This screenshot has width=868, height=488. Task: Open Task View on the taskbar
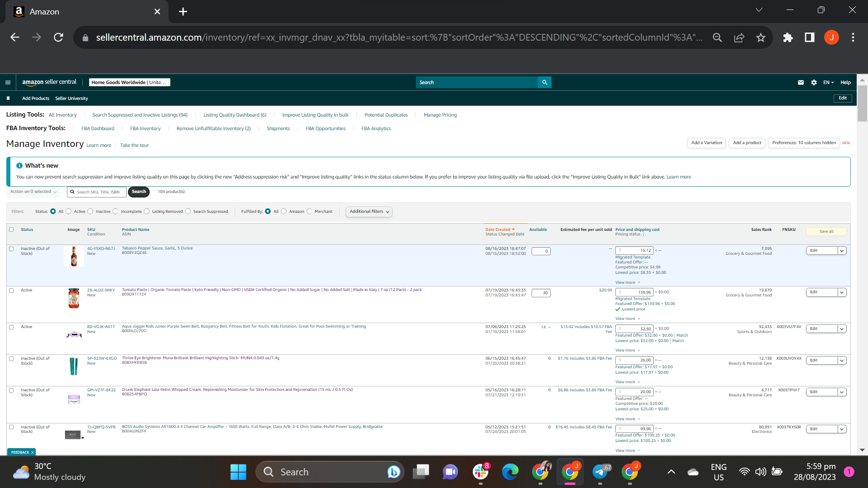coord(421,472)
